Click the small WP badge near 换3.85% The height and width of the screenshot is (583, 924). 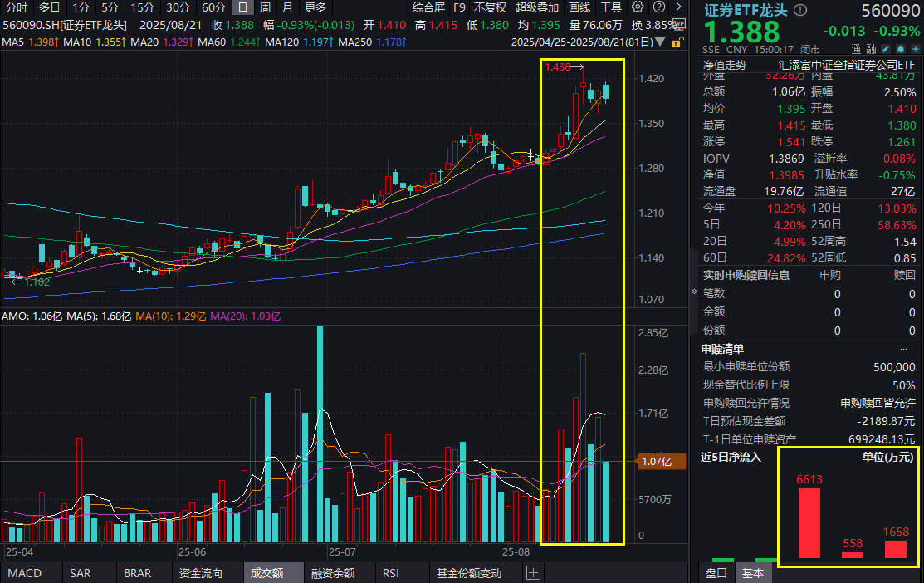679,23
